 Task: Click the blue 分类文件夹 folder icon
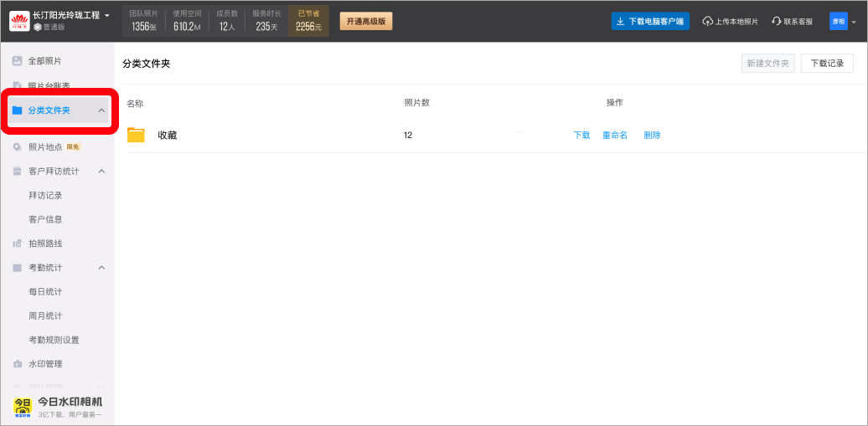17,110
